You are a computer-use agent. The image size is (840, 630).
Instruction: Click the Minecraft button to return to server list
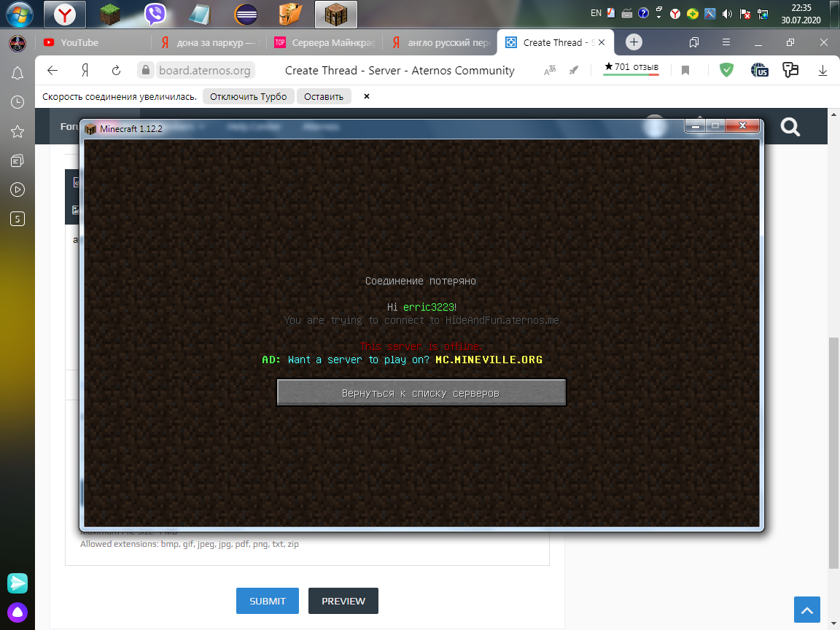421,393
